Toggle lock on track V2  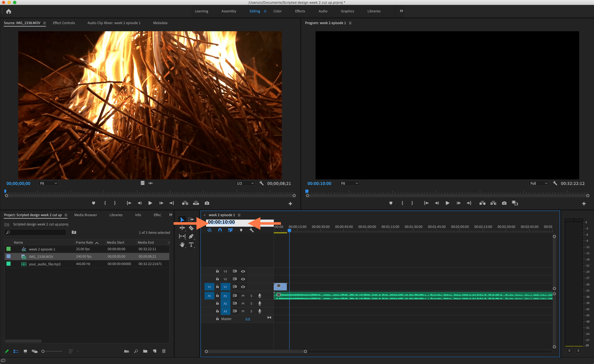tap(217, 279)
